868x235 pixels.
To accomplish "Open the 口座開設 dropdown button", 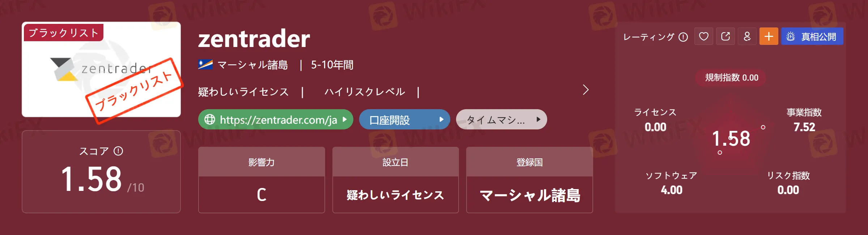I will [404, 119].
